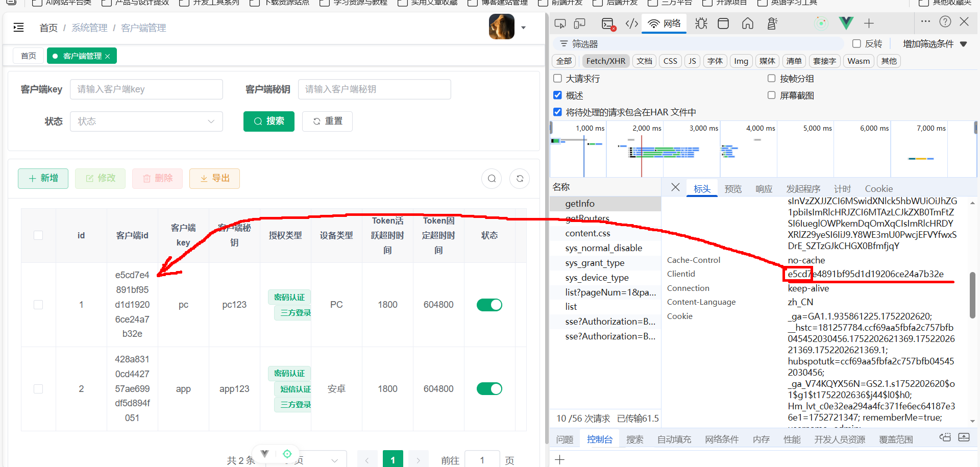Click the round search toggle icon
This screenshot has height=467, width=980.
(x=492, y=179)
